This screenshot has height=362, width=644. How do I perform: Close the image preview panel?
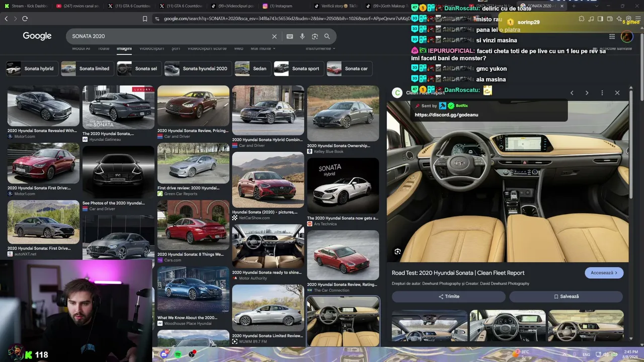point(617,93)
